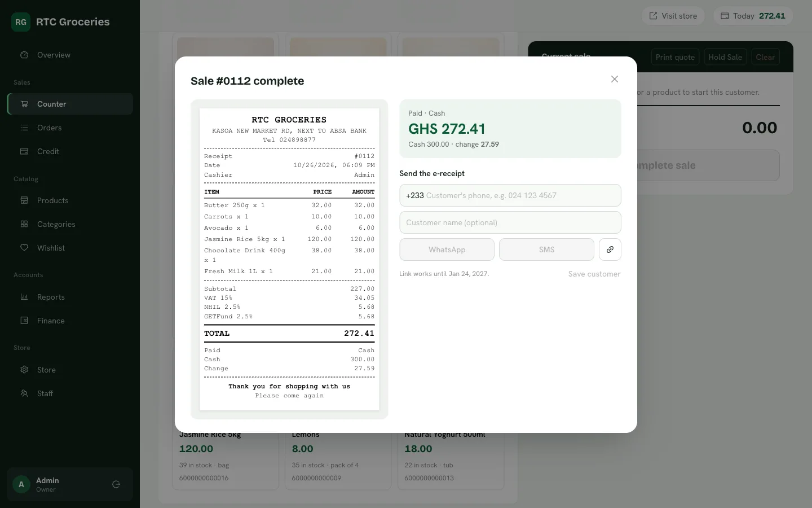Go to Orders page
Screen dimensions: 812x508
70,128
